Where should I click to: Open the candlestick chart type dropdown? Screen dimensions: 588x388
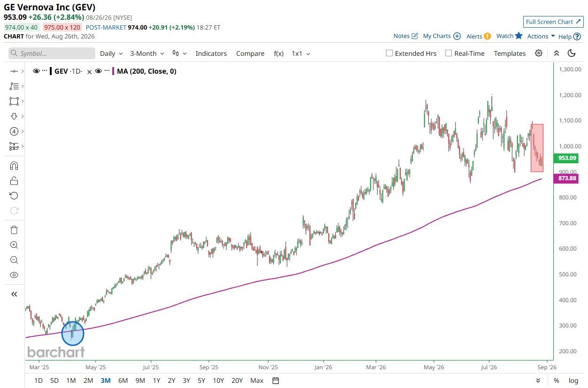pos(179,53)
